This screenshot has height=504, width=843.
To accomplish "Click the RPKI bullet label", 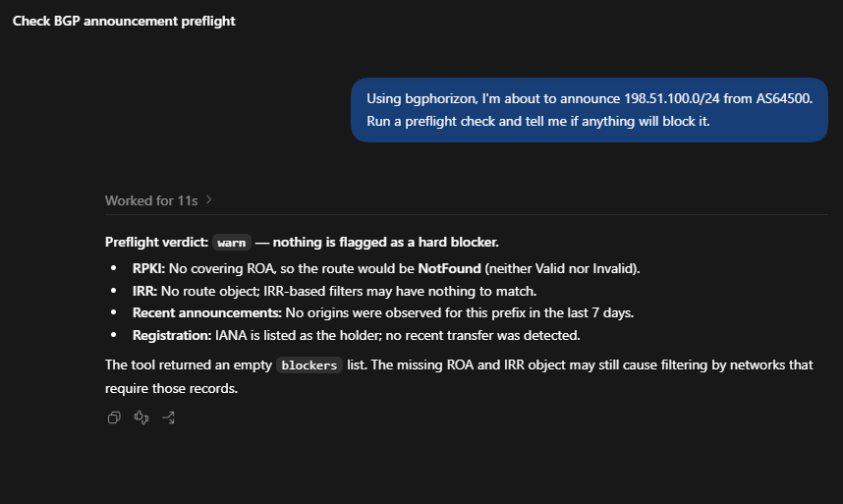I will coord(149,268).
